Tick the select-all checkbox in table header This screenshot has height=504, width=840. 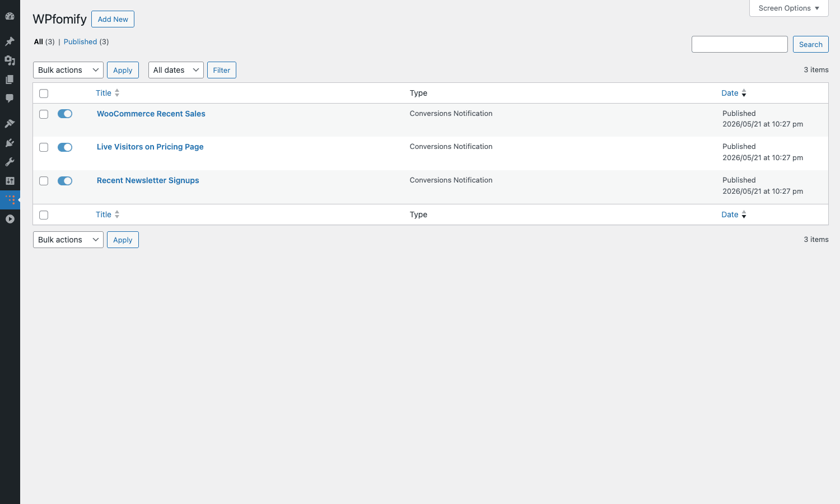click(x=44, y=94)
